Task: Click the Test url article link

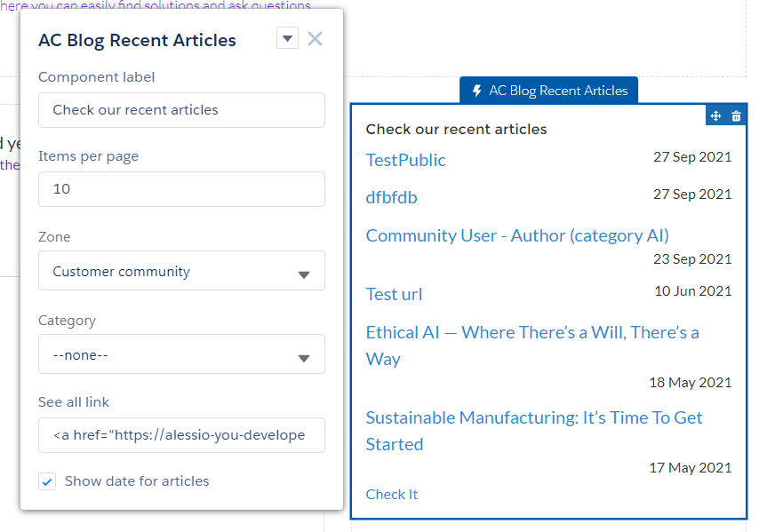Action: pyautogui.click(x=394, y=294)
